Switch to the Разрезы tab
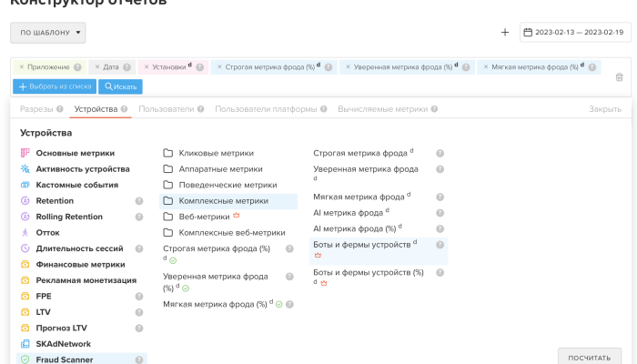The image size is (637, 364). pos(36,109)
